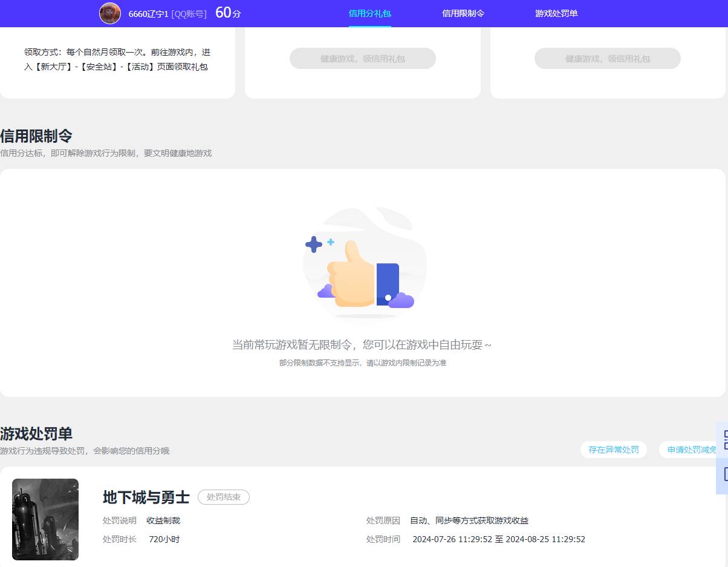Click the QQ账号 account type label
The width and height of the screenshot is (728, 567).
click(x=188, y=13)
